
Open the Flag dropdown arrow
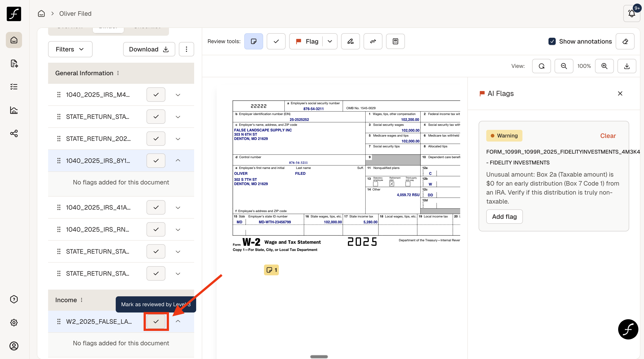coord(330,41)
